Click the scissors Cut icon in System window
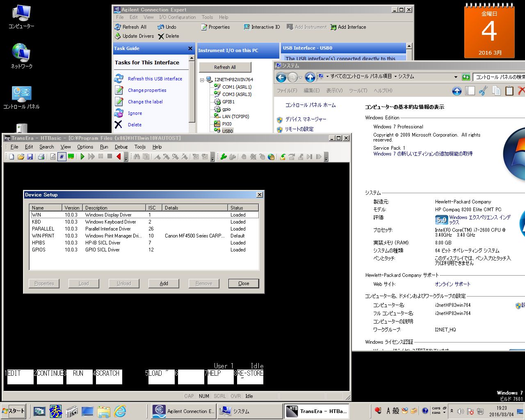The width and height of the screenshot is (525, 420). (x=483, y=91)
